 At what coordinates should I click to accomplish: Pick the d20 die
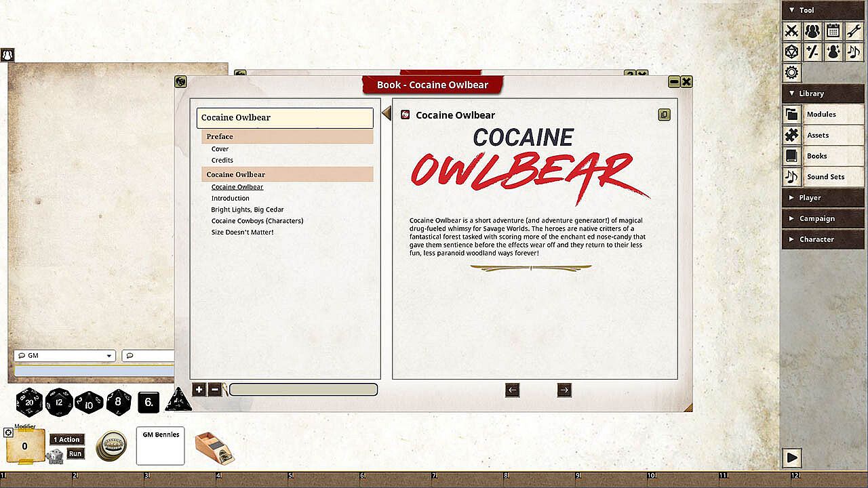click(x=29, y=402)
